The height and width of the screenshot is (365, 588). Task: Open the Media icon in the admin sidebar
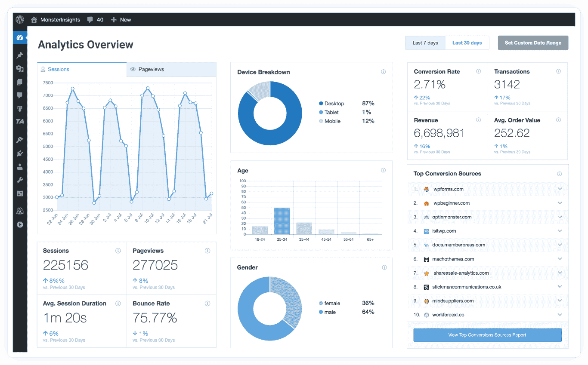point(20,68)
